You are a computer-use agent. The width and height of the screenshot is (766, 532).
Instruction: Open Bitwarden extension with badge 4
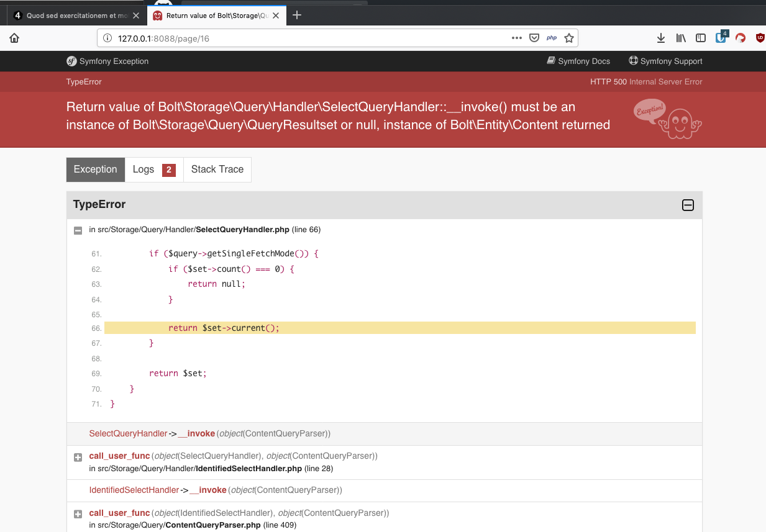coord(721,37)
